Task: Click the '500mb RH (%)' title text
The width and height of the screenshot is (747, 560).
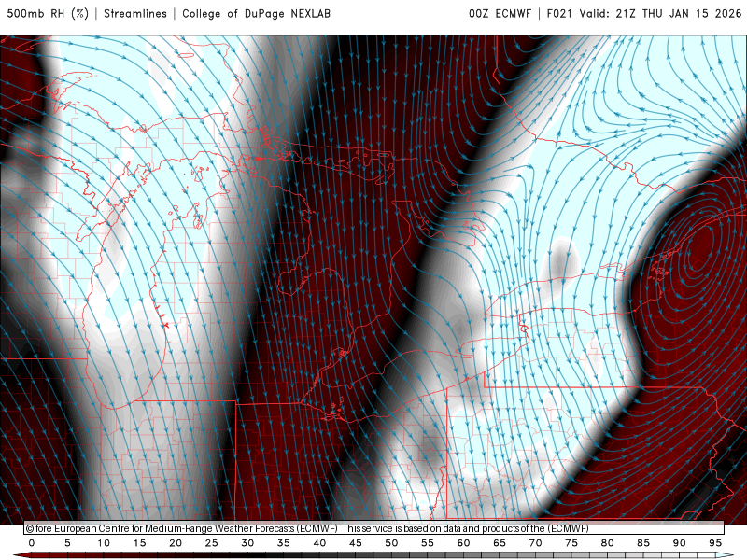Action: click(x=48, y=13)
